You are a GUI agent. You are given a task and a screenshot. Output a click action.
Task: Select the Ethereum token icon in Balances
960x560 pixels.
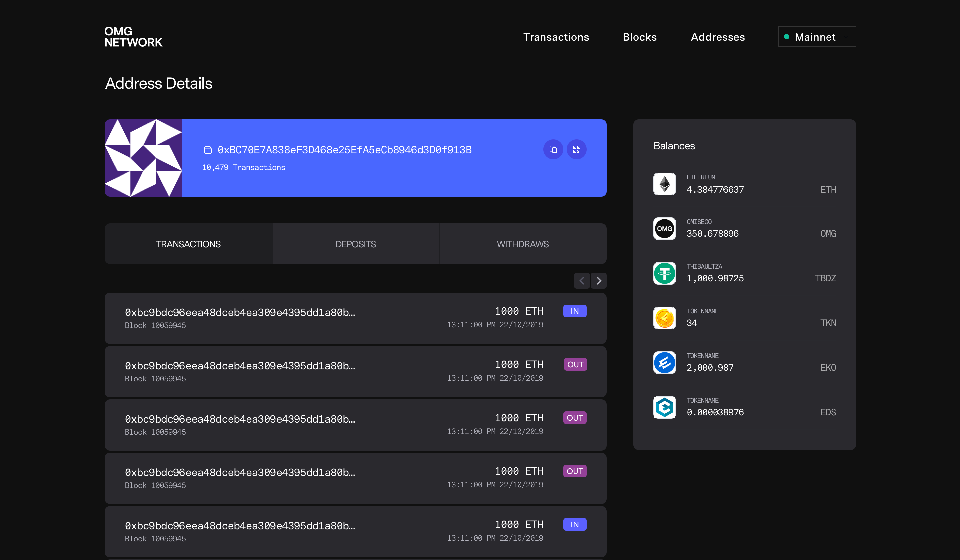tap(664, 184)
